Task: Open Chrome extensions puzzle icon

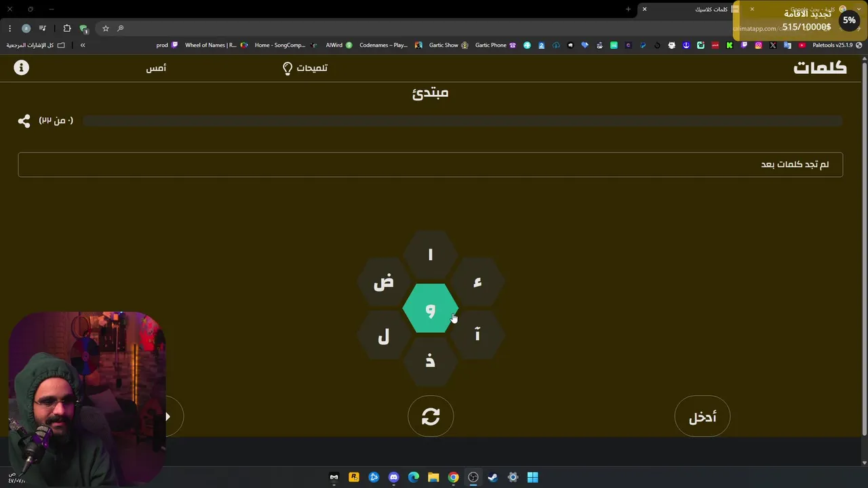Action: click(67, 28)
